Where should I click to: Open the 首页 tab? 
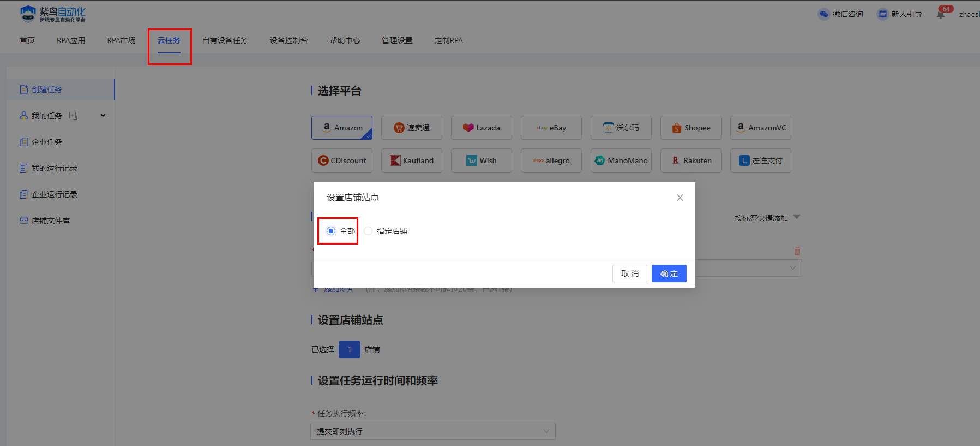[27, 40]
